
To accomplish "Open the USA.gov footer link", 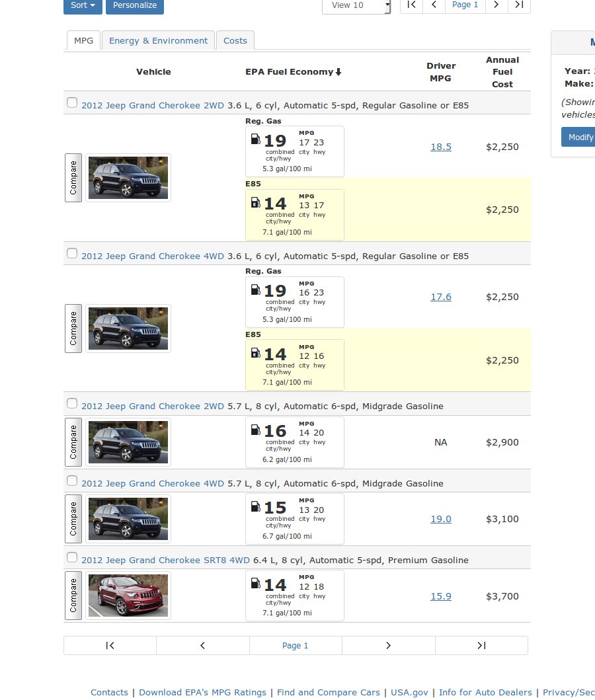I will (409, 693).
